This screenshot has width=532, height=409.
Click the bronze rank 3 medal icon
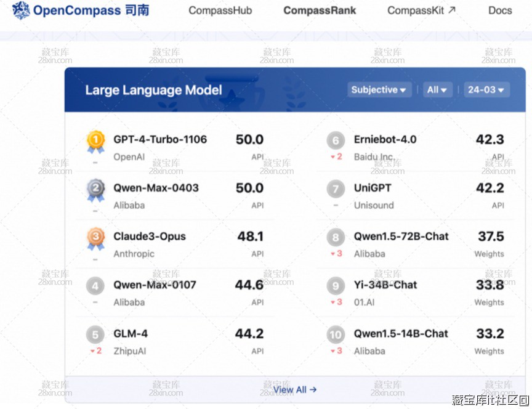click(95, 238)
